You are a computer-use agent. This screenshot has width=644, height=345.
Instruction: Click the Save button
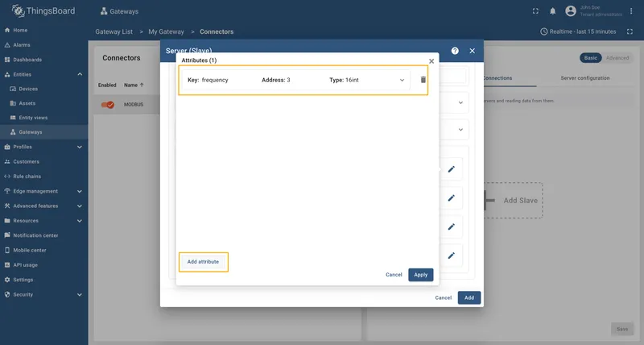click(x=621, y=329)
